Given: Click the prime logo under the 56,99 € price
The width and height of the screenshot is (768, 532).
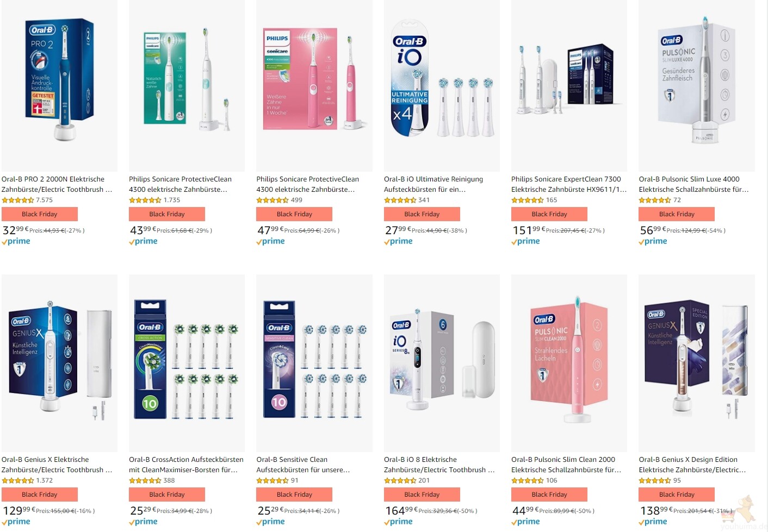Looking at the screenshot, I should coord(653,241).
